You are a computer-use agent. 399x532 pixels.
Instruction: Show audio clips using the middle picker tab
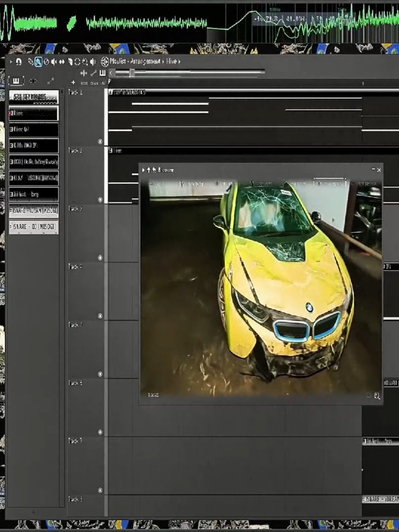tap(33, 81)
